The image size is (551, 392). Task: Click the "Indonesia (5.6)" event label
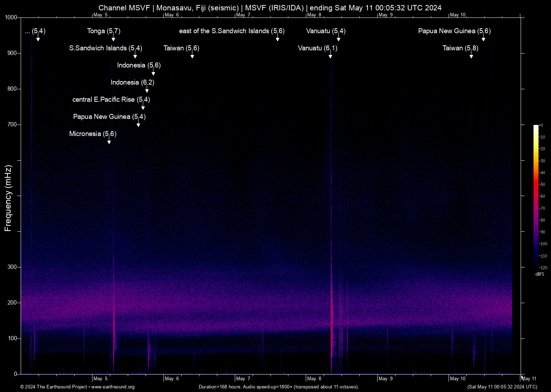[139, 65]
